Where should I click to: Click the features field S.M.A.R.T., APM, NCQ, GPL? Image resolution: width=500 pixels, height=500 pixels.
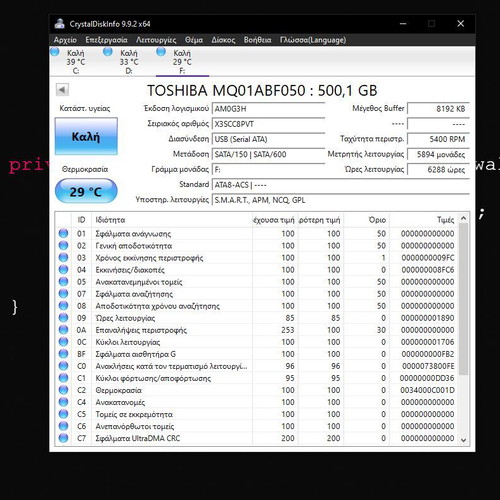click(341, 200)
